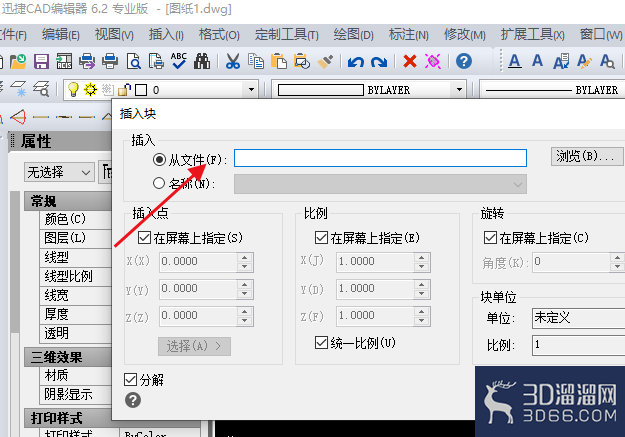Click the magenta purge icon next to Delete
625x437 pixels.
(433, 61)
